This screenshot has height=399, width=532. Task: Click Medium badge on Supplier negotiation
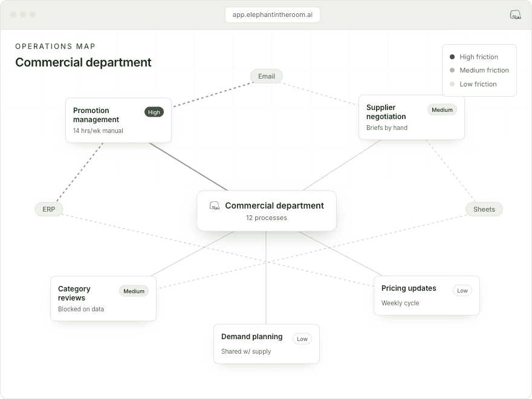coord(442,109)
